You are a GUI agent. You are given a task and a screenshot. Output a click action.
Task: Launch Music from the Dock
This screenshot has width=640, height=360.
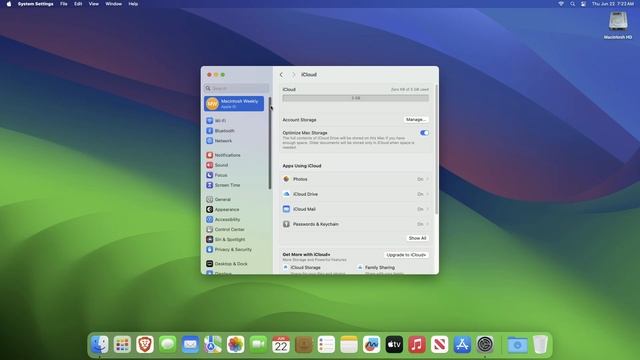[417, 344]
